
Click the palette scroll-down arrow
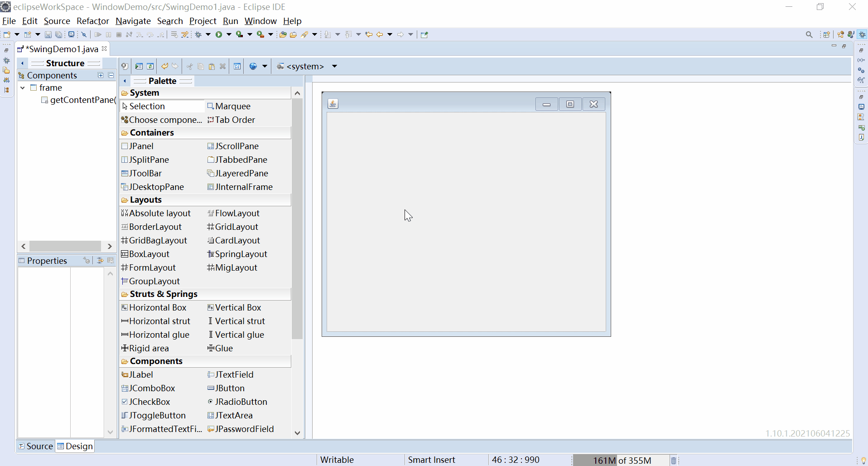tap(297, 433)
